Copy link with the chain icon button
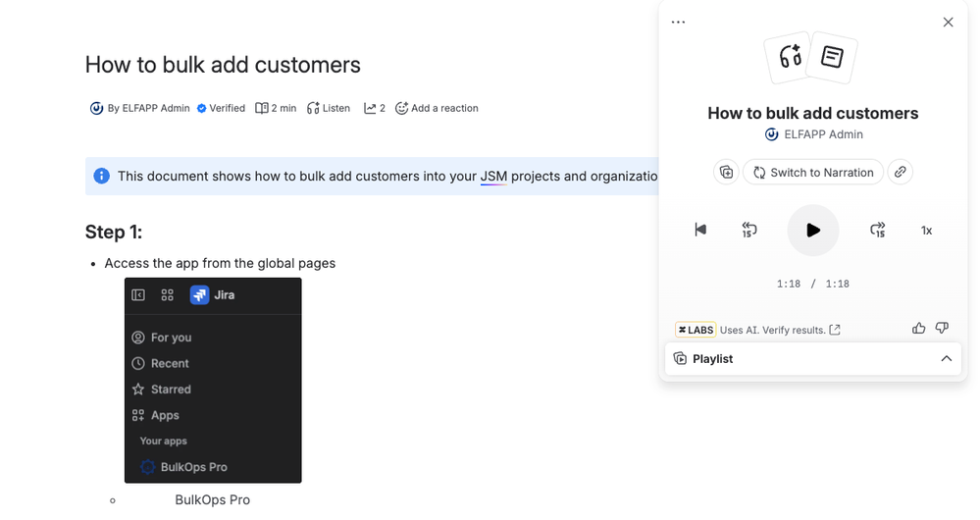 point(900,172)
